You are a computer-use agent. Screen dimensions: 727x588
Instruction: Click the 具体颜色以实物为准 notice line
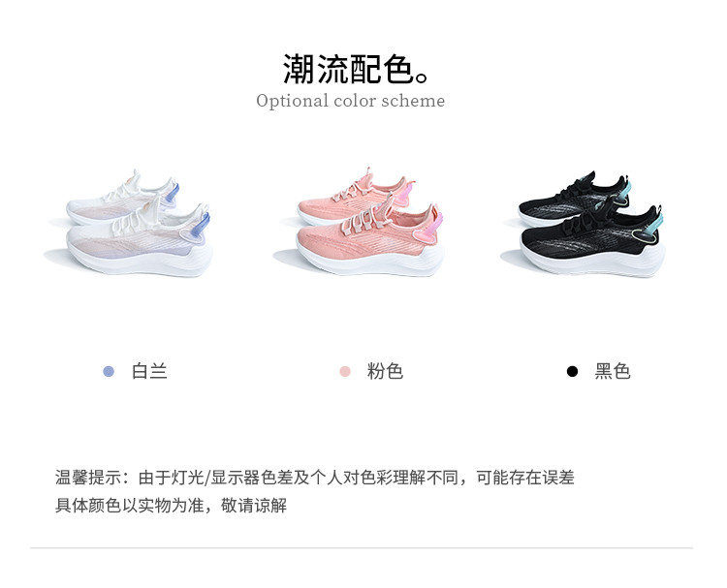pos(171,505)
